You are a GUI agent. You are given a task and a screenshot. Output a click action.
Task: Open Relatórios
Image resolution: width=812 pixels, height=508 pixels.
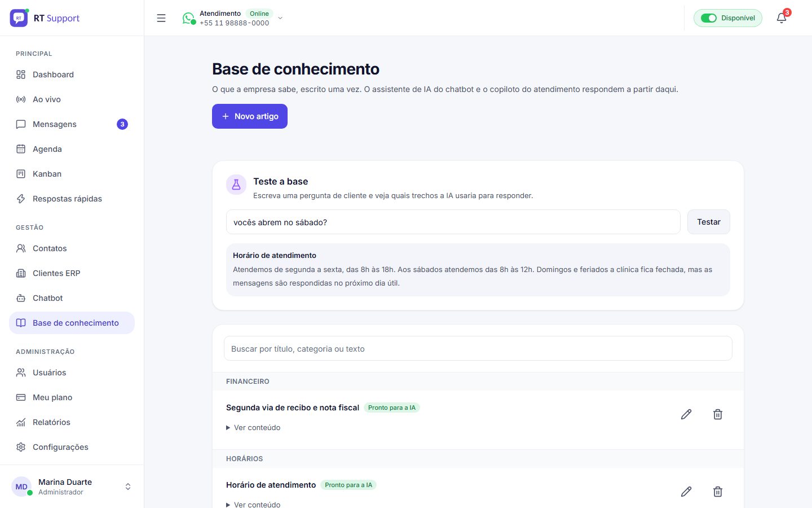click(72, 422)
